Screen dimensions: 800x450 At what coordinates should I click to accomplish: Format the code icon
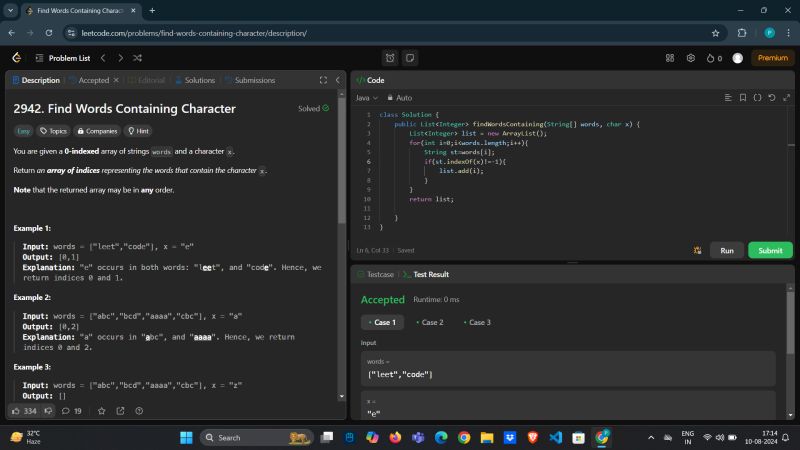tap(728, 97)
